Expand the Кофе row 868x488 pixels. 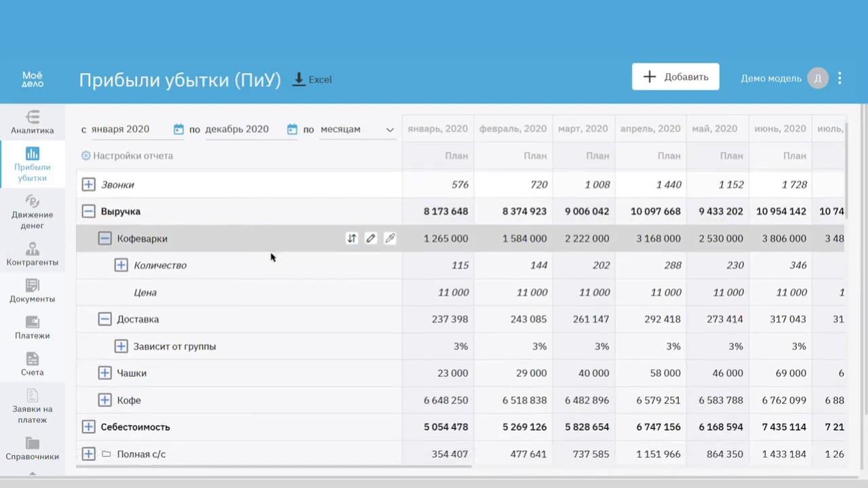pos(104,400)
